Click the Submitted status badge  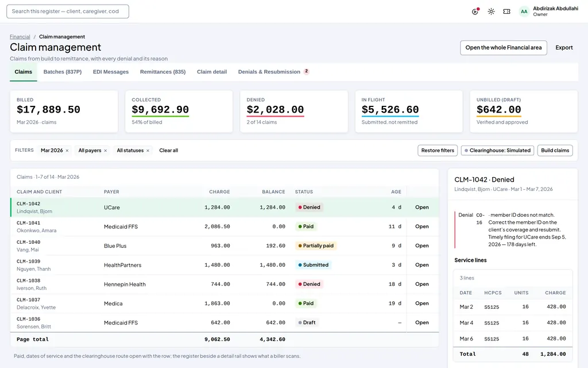click(313, 264)
